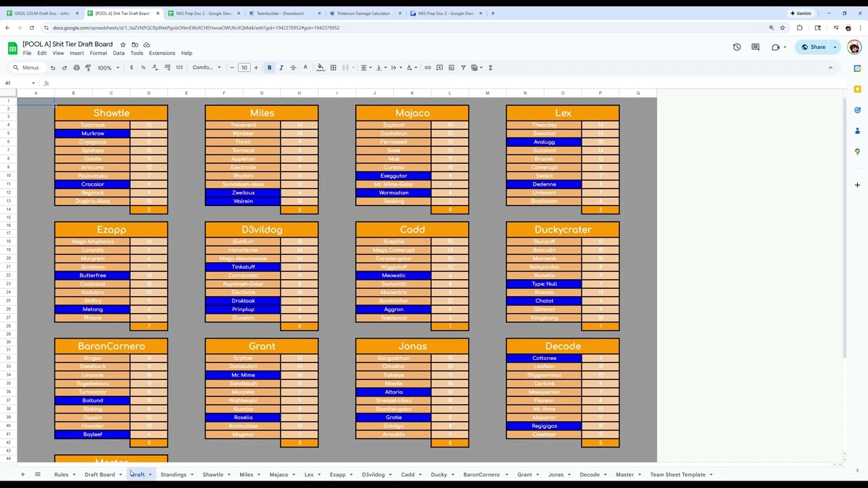Toggle strikethrough formatting
Image resolution: width=868 pixels, height=488 pixels.
click(293, 68)
